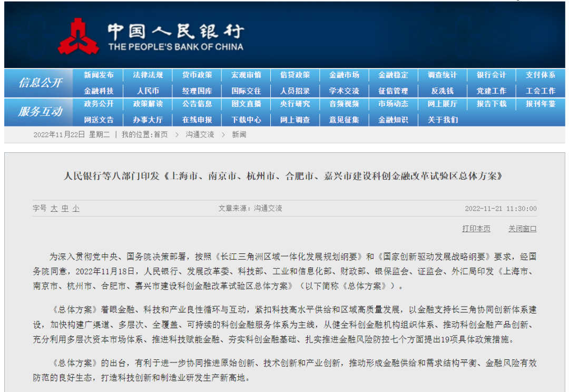Screen dimensions: 569x392
Task: Click the 服务互动 section header
Action: (x=40, y=111)
